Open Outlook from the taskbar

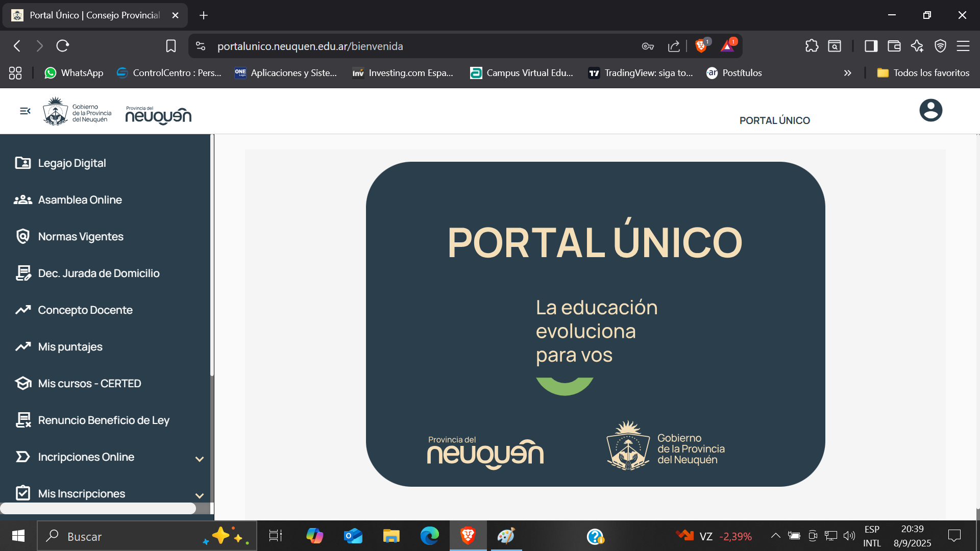[x=353, y=536]
